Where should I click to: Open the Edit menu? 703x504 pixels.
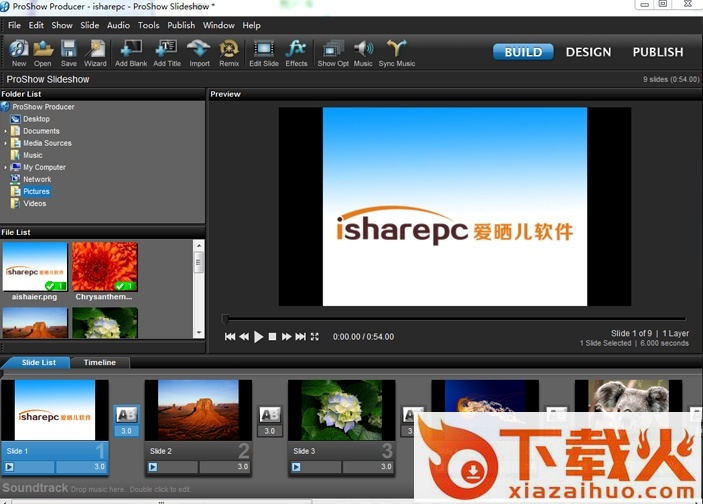point(36,26)
